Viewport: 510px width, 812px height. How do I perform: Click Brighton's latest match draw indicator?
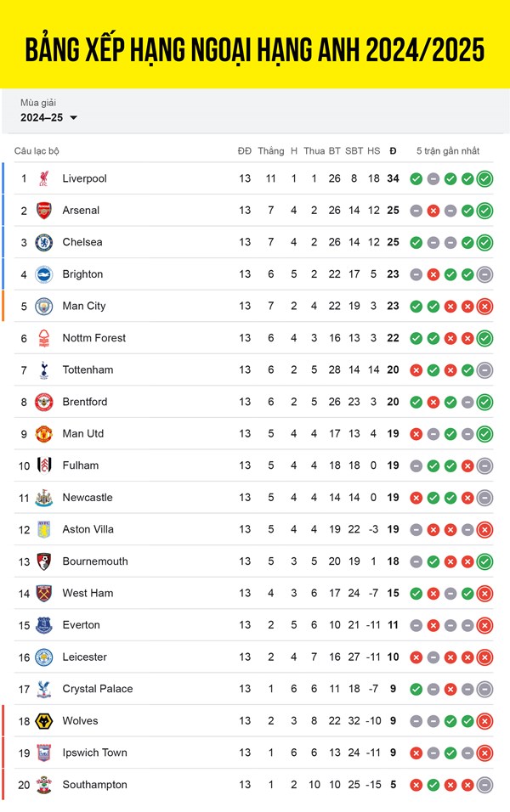coord(484,274)
